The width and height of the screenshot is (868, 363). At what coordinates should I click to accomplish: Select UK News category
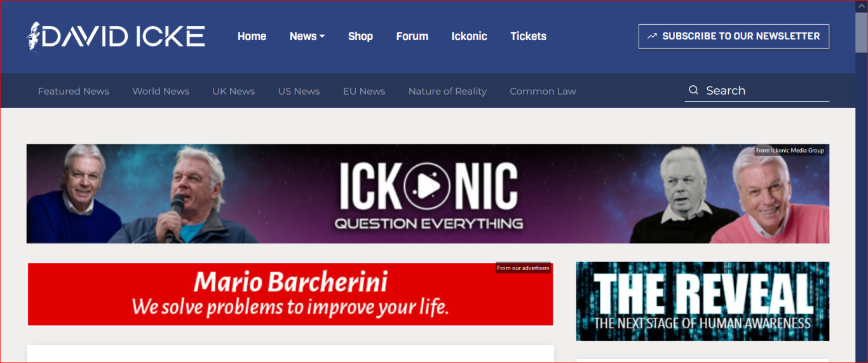(234, 91)
